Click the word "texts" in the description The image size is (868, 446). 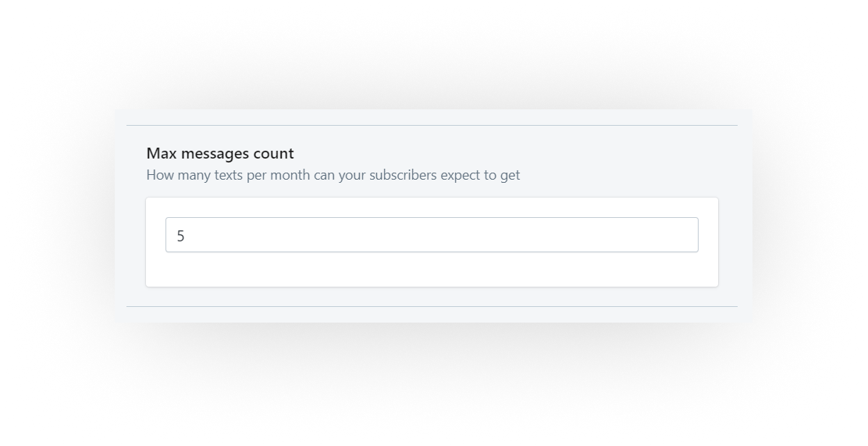pos(229,175)
